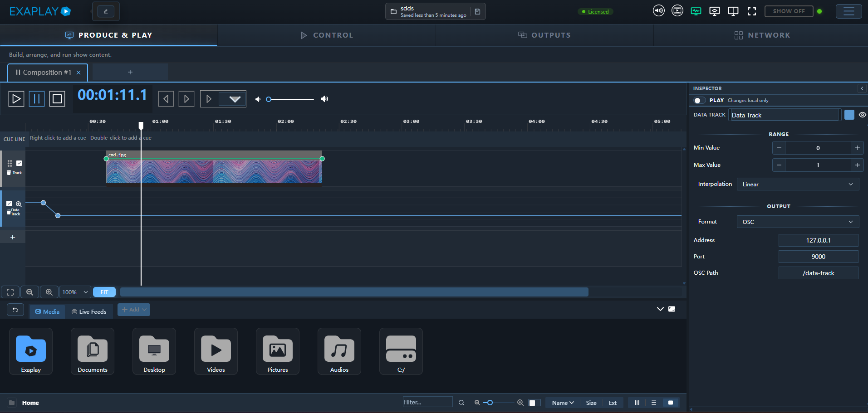Viewport: 868px width, 413px height.
Task: Switch to column view in the media browser
Action: pyautogui.click(x=637, y=403)
